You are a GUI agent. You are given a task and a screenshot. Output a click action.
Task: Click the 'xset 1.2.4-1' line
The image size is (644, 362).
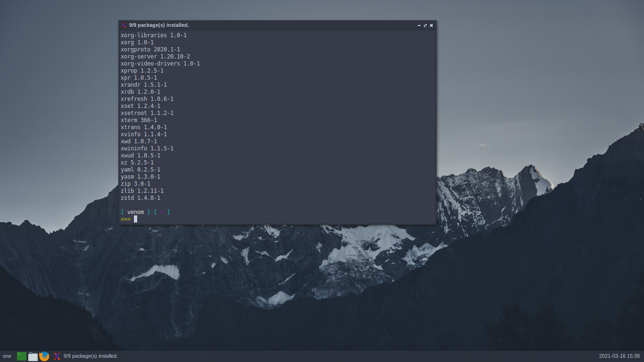point(140,106)
